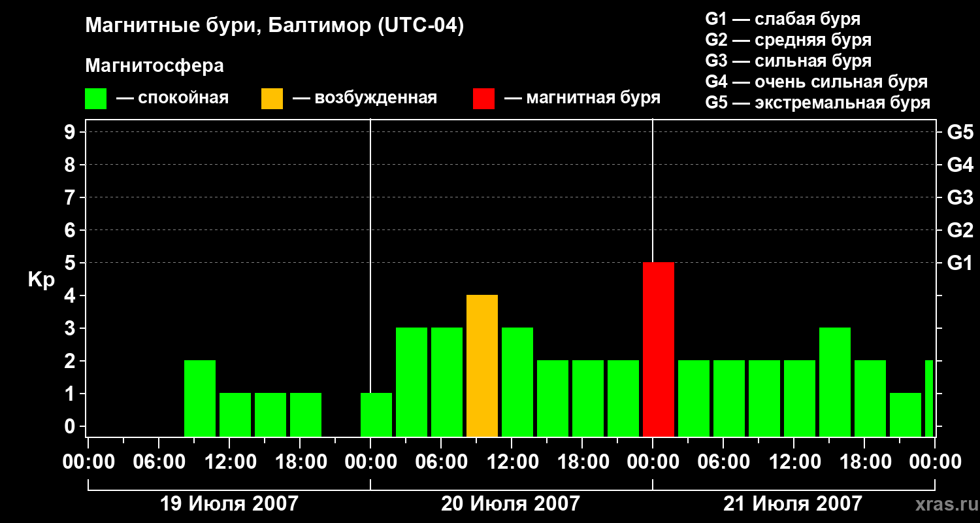Click the '18:00' time label above 21 Июля

[864, 462]
